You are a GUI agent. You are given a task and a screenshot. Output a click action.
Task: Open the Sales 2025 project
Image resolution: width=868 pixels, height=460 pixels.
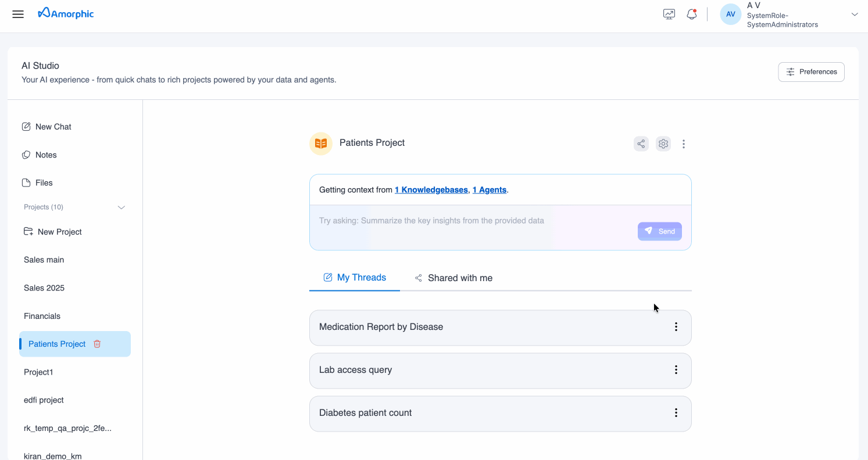pyautogui.click(x=44, y=288)
